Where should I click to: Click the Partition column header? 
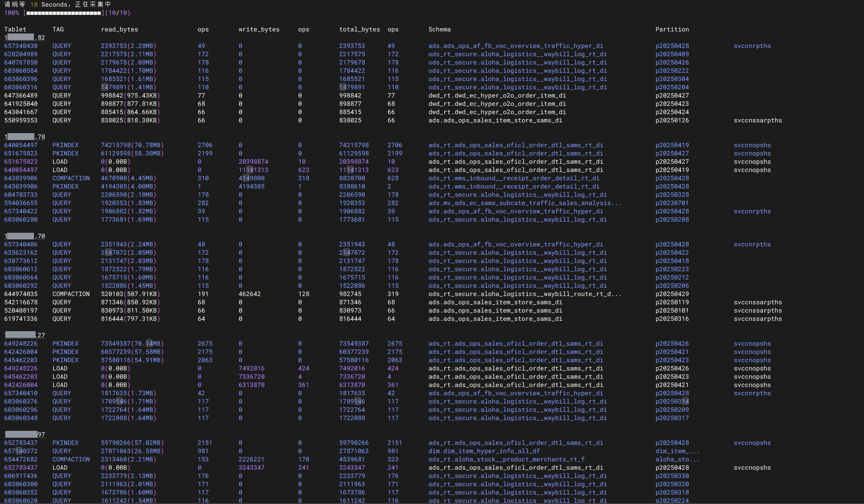672,29
